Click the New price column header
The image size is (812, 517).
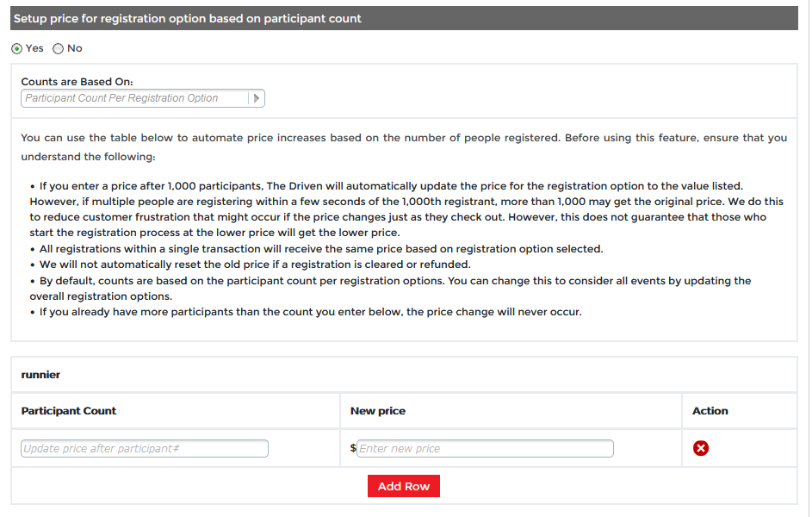(378, 411)
